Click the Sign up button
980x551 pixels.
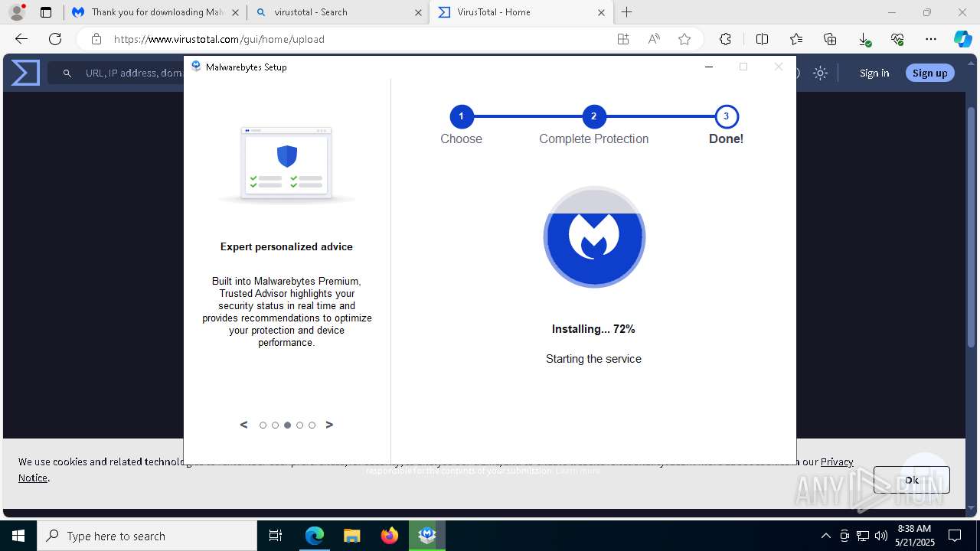929,73
